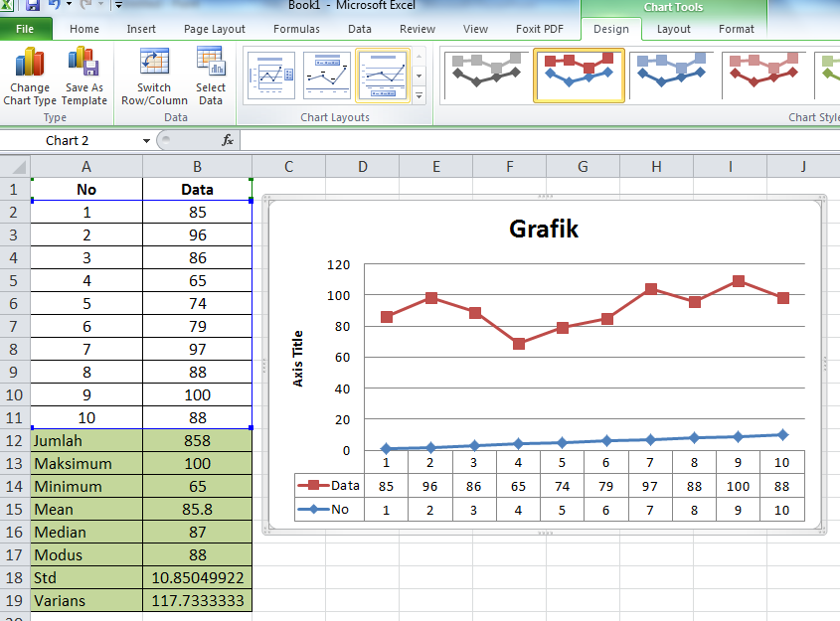Apply the second chart layout thumbnail
Image resolution: width=840 pixels, height=621 pixels.
point(327,76)
